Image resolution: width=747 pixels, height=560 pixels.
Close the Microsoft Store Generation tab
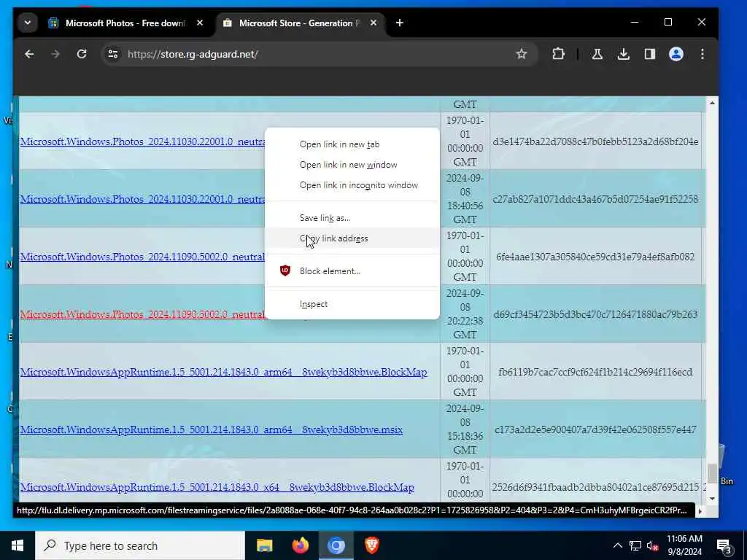pyautogui.click(x=373, y=23)
